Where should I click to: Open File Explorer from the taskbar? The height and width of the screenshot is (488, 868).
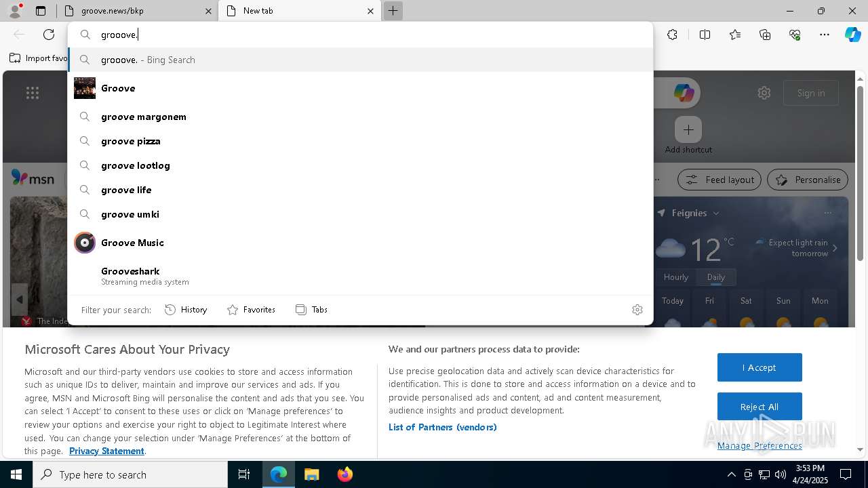(311, 474)
